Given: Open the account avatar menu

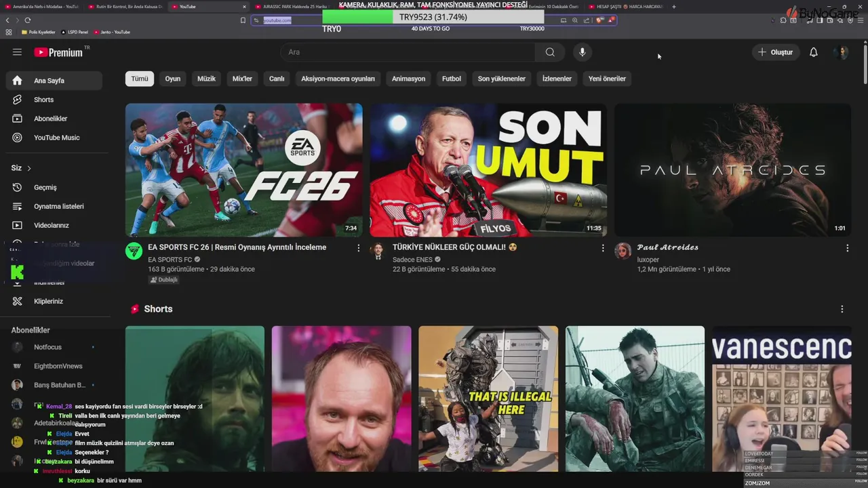Looking at the screenshot, I should [842, 52].
